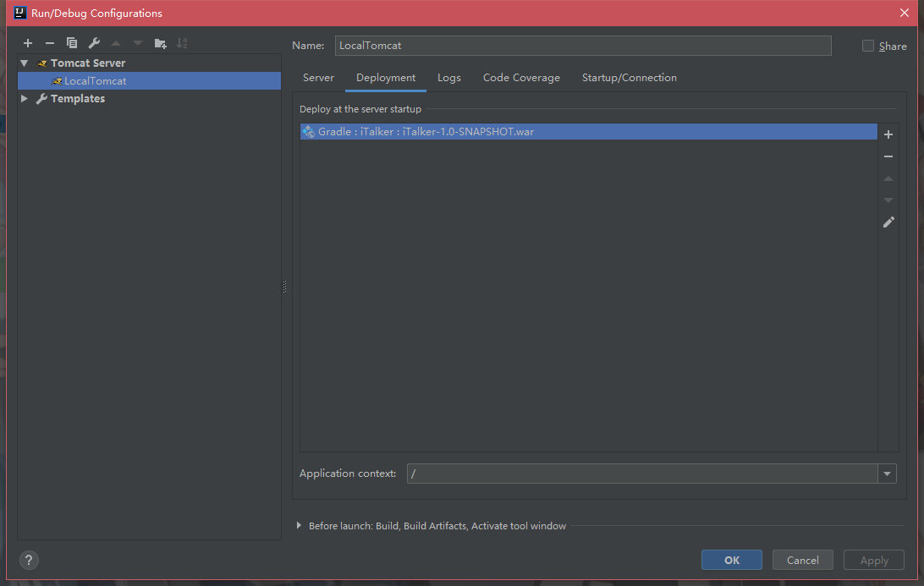Switch to the Server tab

(318, 78)
